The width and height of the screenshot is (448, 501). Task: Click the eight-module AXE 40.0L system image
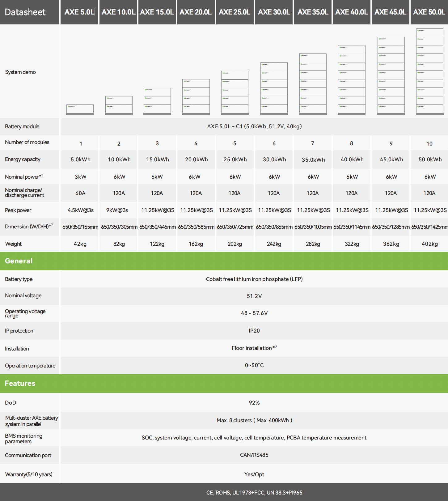click(x=352, y=80)
